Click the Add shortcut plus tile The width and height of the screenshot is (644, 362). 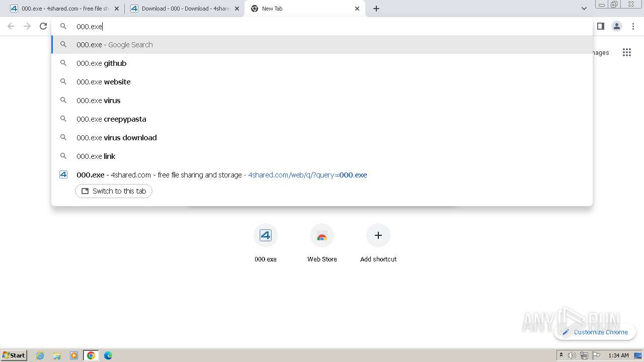click(378, 243)
